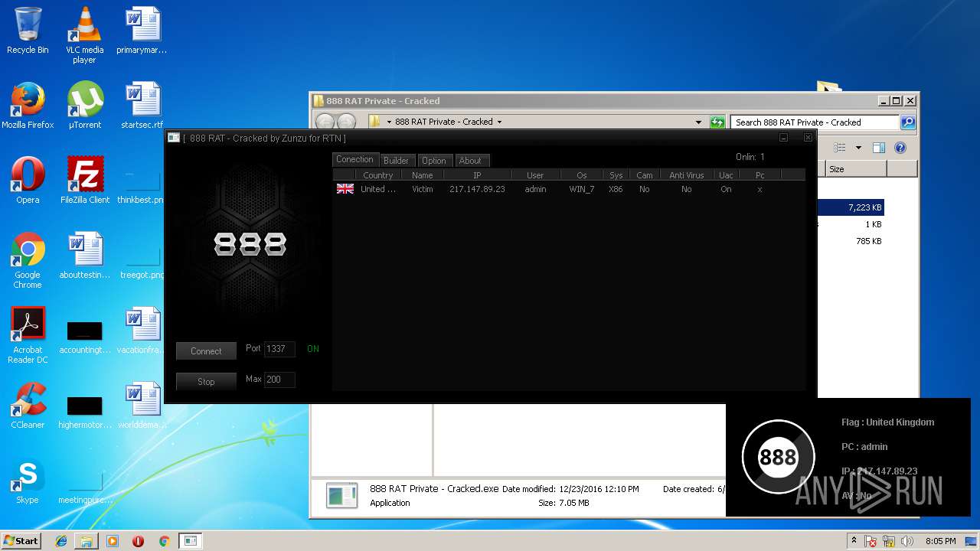Image resolution: width=980 pixels, height=551 pixels.
Task: Click 888 connection notification popup logo
Action: click(778, 457)
